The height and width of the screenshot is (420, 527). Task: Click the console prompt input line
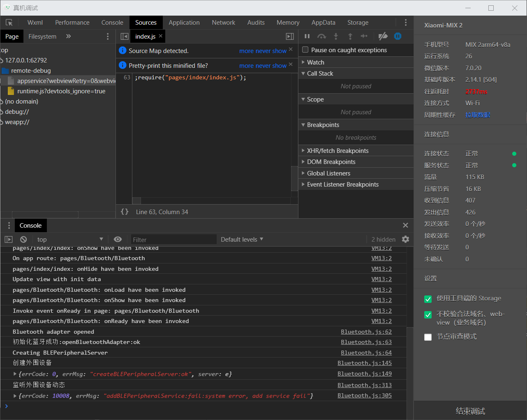click(x=206, y=406)
